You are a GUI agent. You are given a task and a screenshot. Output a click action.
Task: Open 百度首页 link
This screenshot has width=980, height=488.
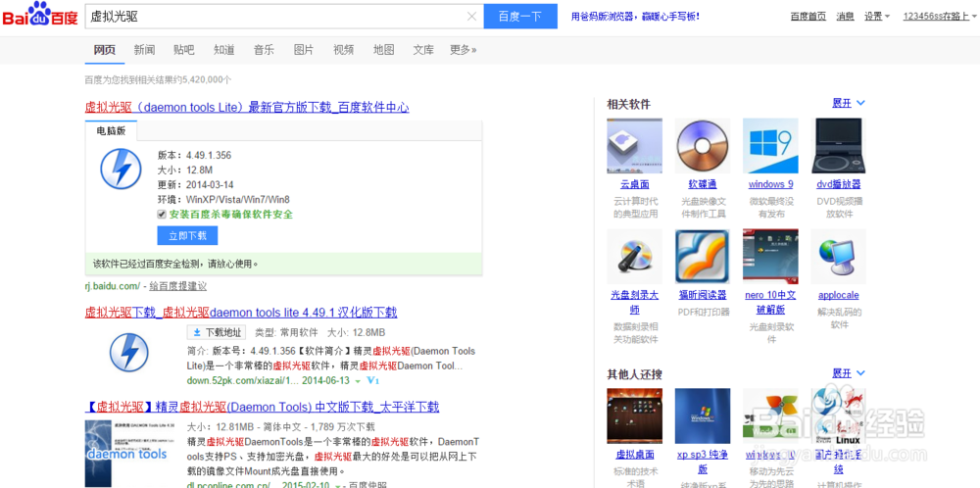pos(808,17)
